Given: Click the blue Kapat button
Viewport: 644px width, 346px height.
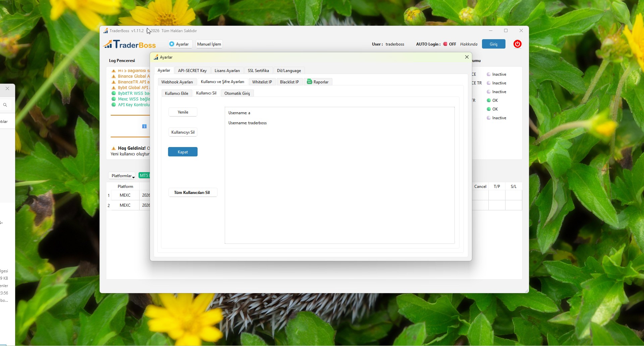Looking at the screenshot, I should 183,152.
